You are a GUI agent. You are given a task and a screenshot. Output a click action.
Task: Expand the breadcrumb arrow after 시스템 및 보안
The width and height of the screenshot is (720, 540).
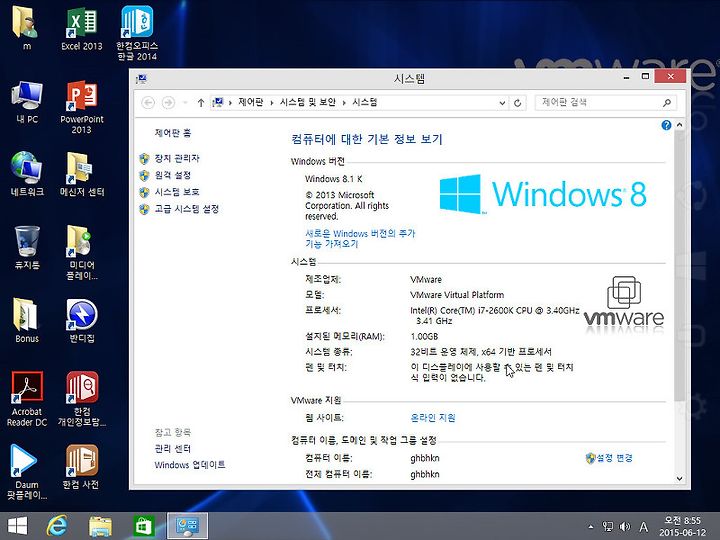click(344, 103)
